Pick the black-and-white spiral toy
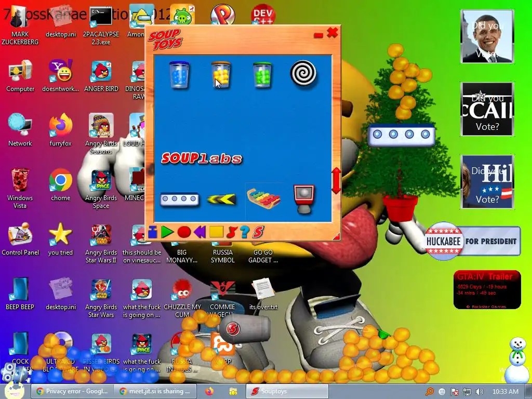 point(303,73)
